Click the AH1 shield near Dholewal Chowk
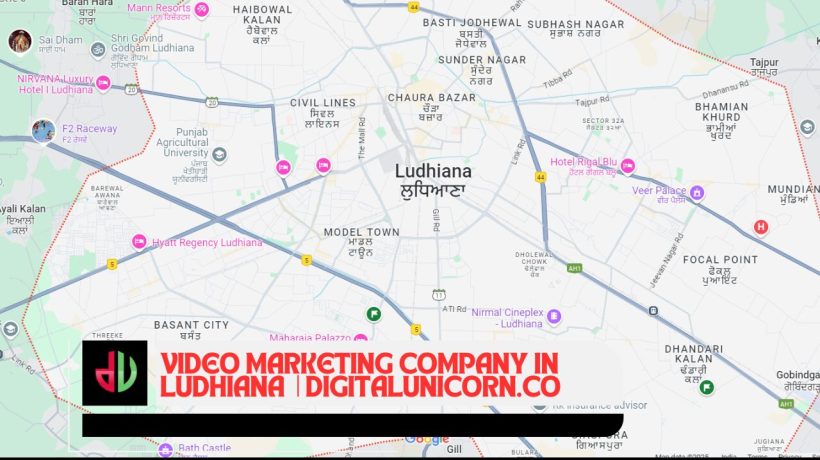Screen dimensions: 820x460 tap(575, 268)
